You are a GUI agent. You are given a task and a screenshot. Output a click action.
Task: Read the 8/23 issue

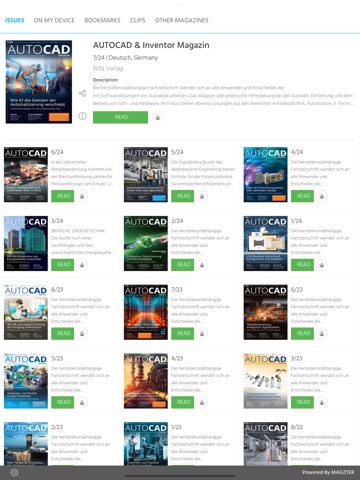63,333
